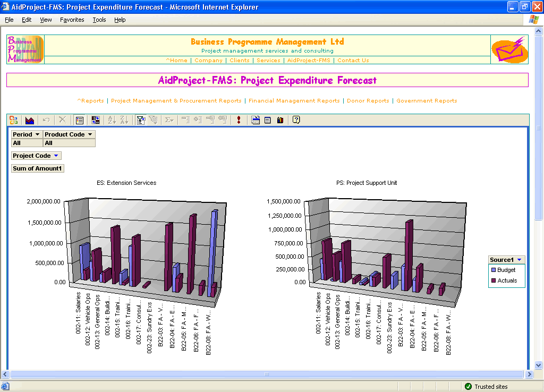Go to the ^Home link
Image resolution: width=544 pixels, height=392 pixels.
176,61
